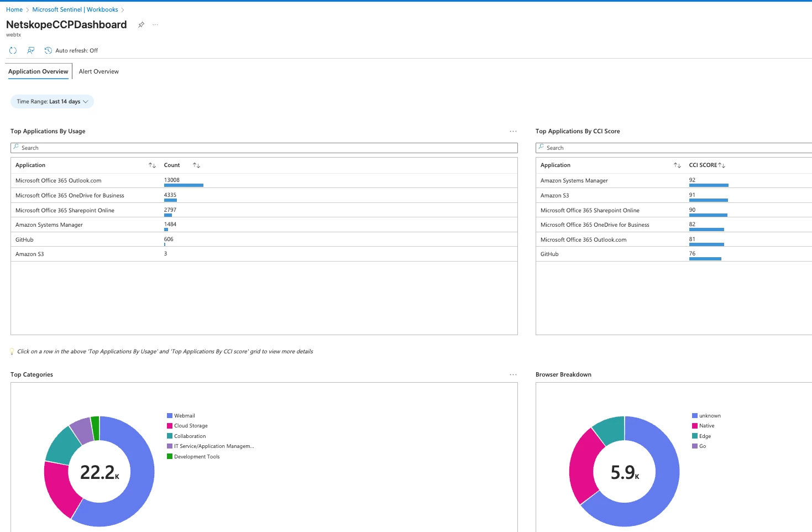Go to Home in the breadcrumb
Image resolution: width=812 pixels, height=532 pixels.
(x=14, y=9)
